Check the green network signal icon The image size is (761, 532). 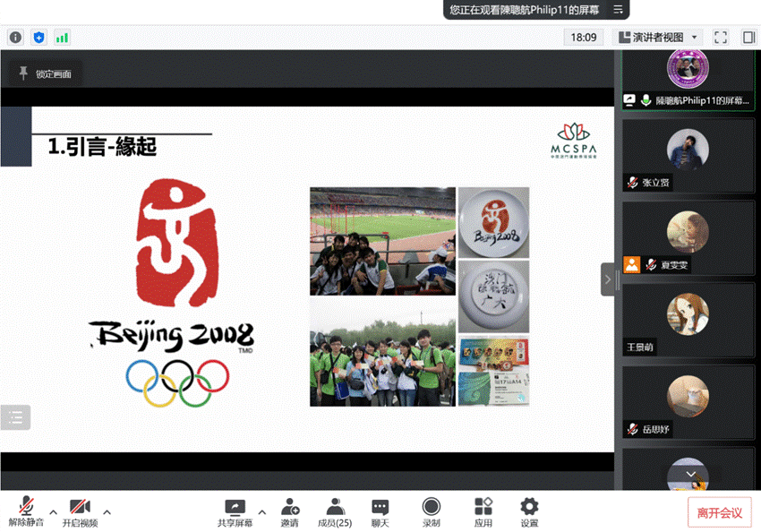coord(62,38)
